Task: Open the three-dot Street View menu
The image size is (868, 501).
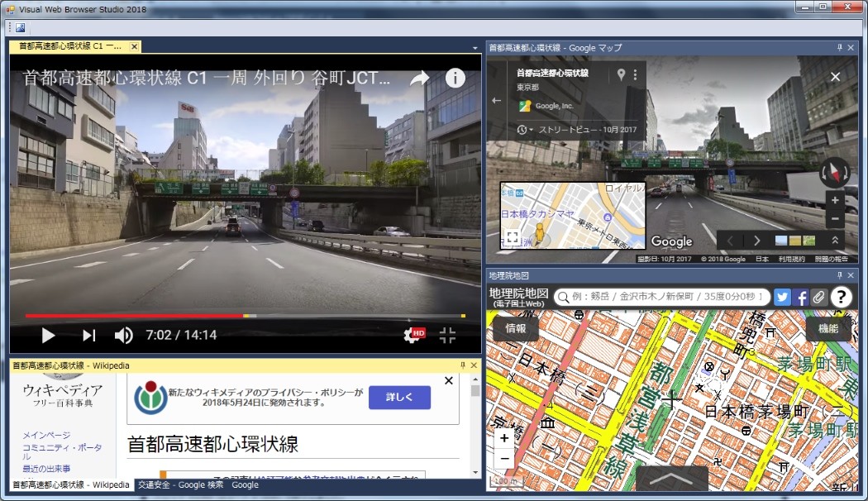Action: pyautogui.click(x=635, y=74)
